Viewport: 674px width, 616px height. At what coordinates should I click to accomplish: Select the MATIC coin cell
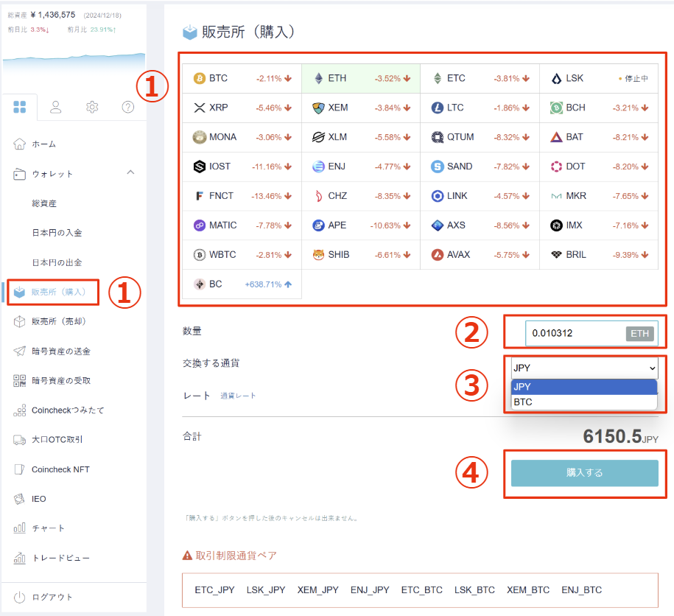pyautogui.click(x=242, y=225)
